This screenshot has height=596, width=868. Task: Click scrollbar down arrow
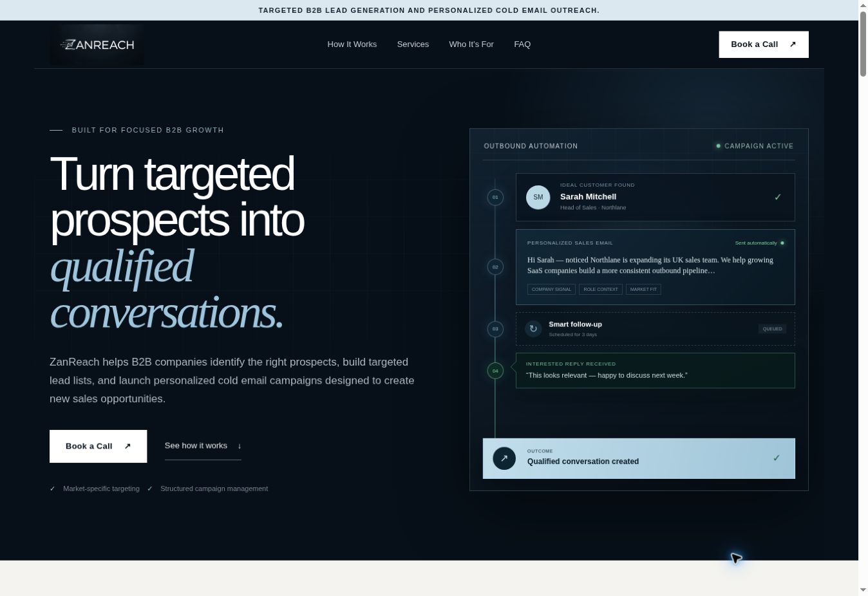pyautogui.click(x=863, y=590)
